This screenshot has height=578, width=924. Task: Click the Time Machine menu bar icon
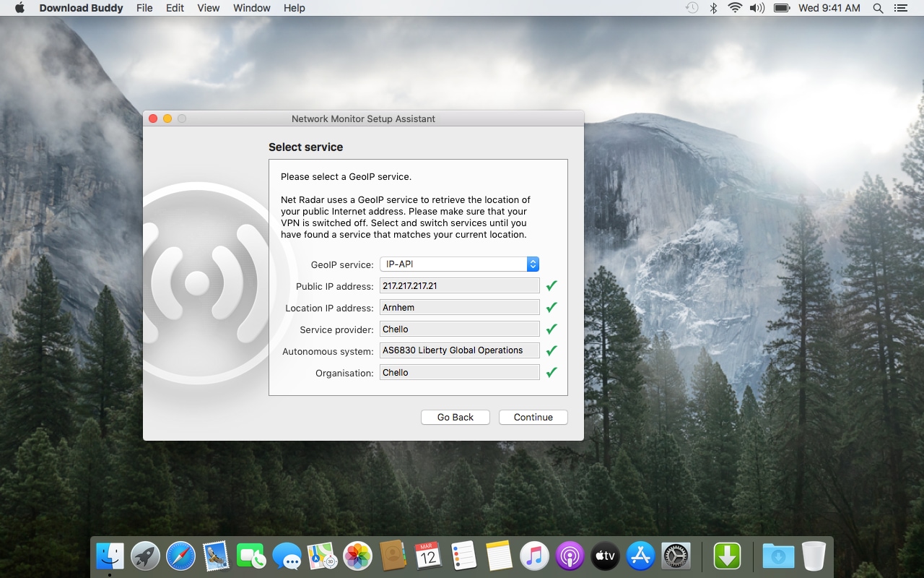pos(692,8)
